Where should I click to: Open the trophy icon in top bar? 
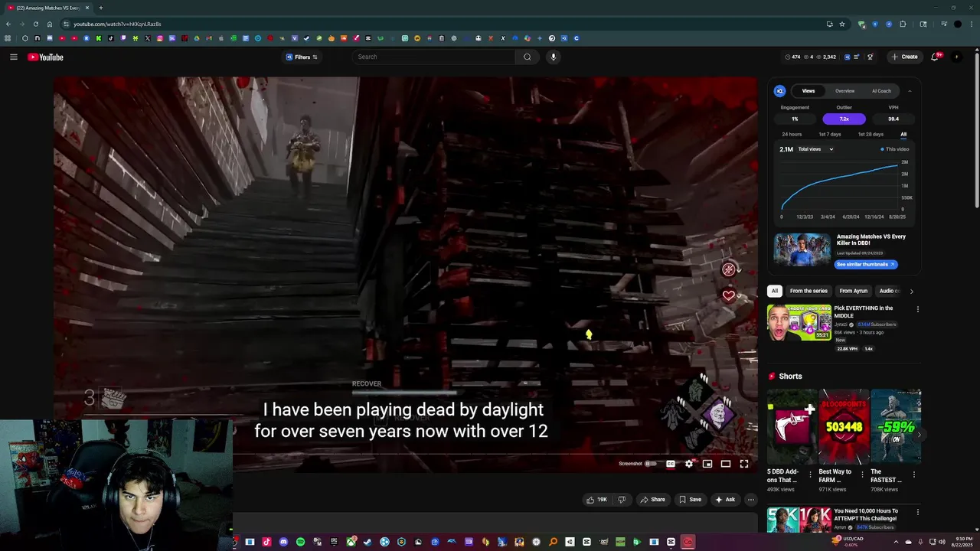(x=871, y=57)
